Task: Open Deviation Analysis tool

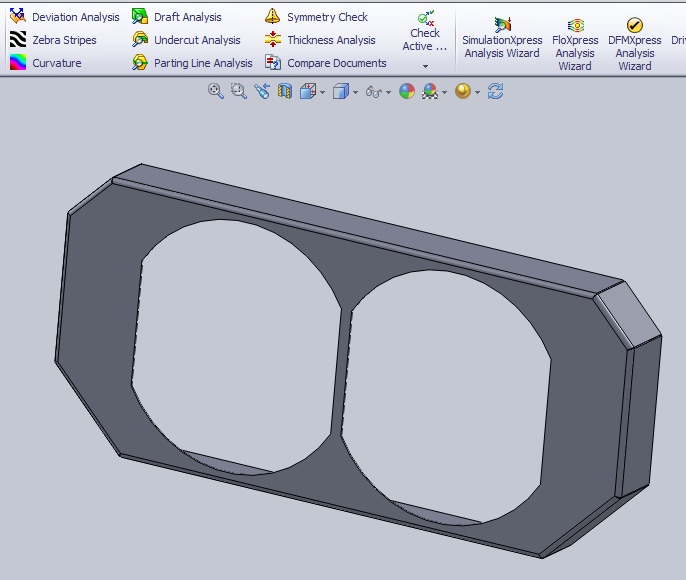Action: click(x=65, y=17)
